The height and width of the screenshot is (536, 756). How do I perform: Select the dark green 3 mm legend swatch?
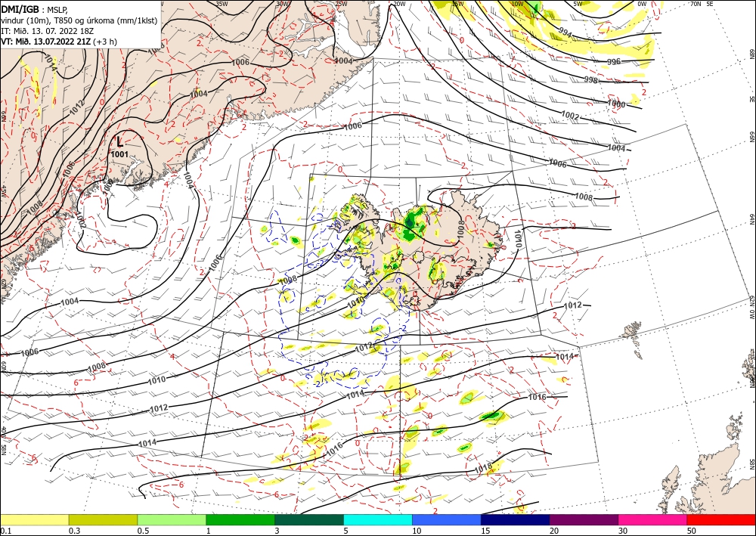(x=309, y=519)
